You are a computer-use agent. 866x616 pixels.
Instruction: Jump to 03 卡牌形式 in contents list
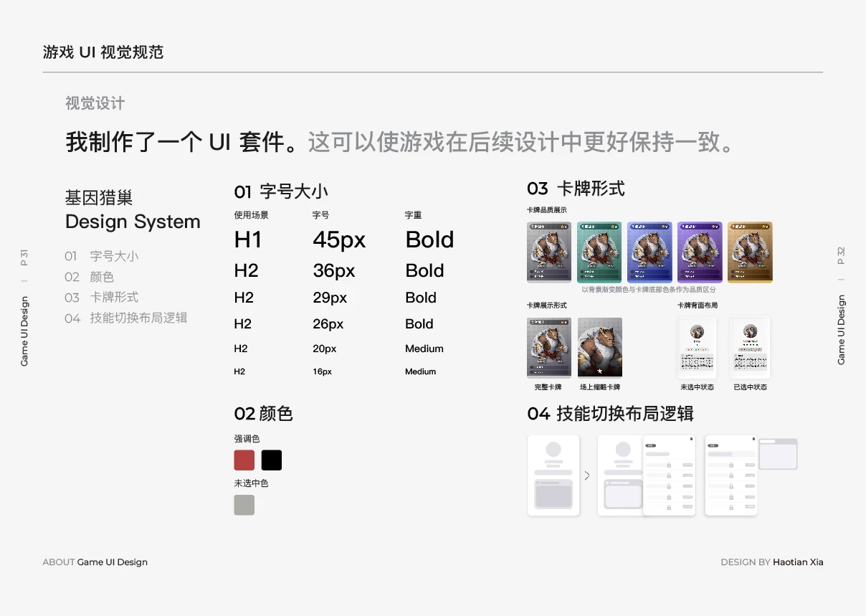[x=102, y=297]
